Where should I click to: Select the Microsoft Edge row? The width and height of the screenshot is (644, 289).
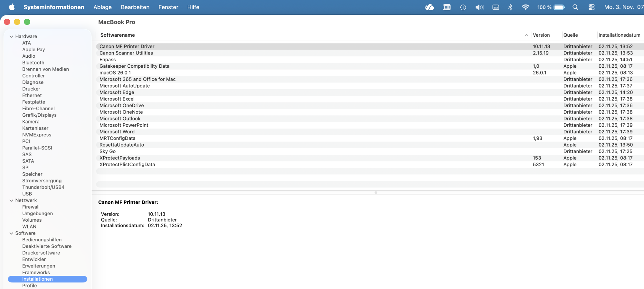coord(370,92)
